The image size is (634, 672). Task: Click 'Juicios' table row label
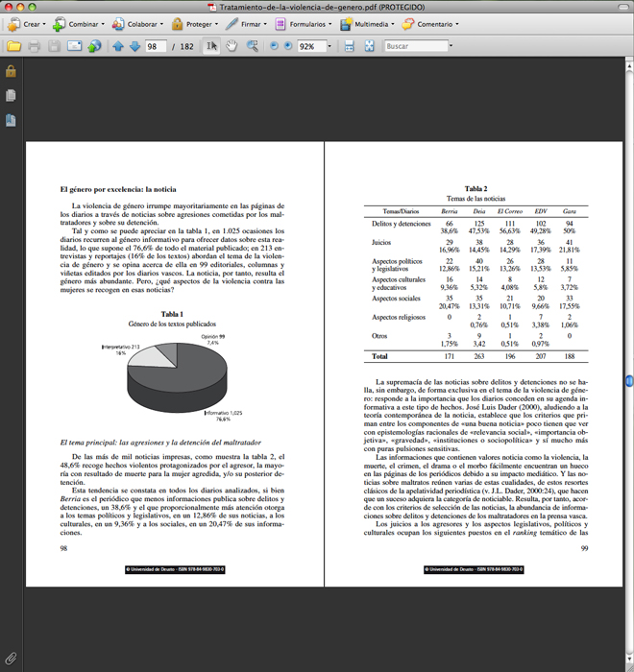(x=381, y=243)
